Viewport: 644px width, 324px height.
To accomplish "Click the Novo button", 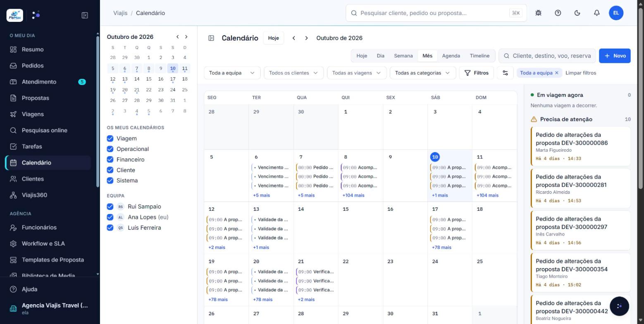I will tap(615, 56).
